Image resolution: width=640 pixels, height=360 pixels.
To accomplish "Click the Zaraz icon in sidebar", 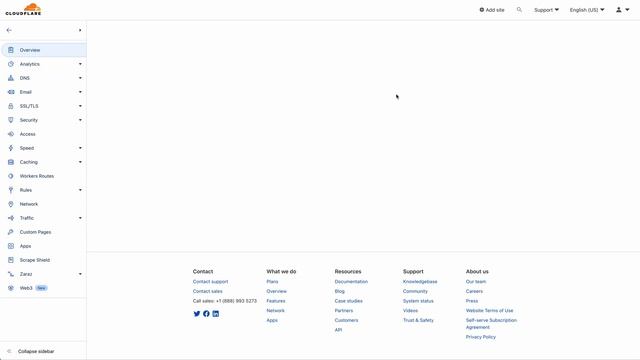I will 11,274.
